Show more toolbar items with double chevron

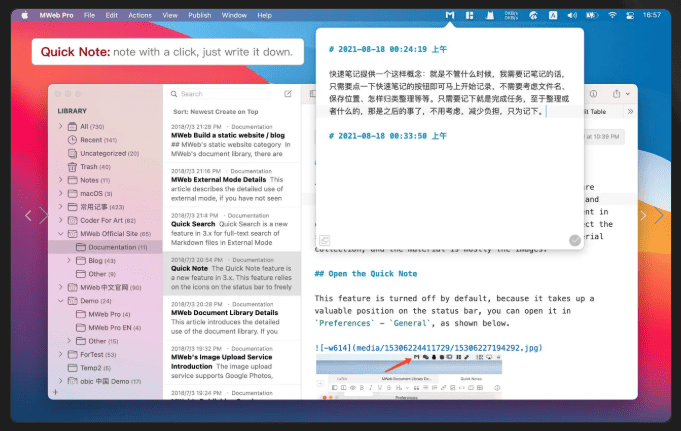(630, 112)
